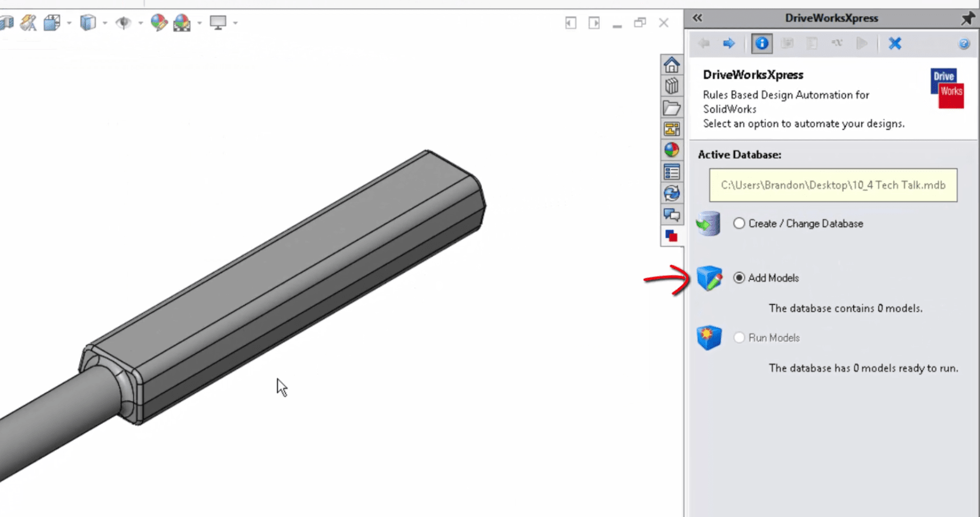This screenshot has height=517, width=980.
Task: Select the disabled Run Models option
Action: [739, 338]
